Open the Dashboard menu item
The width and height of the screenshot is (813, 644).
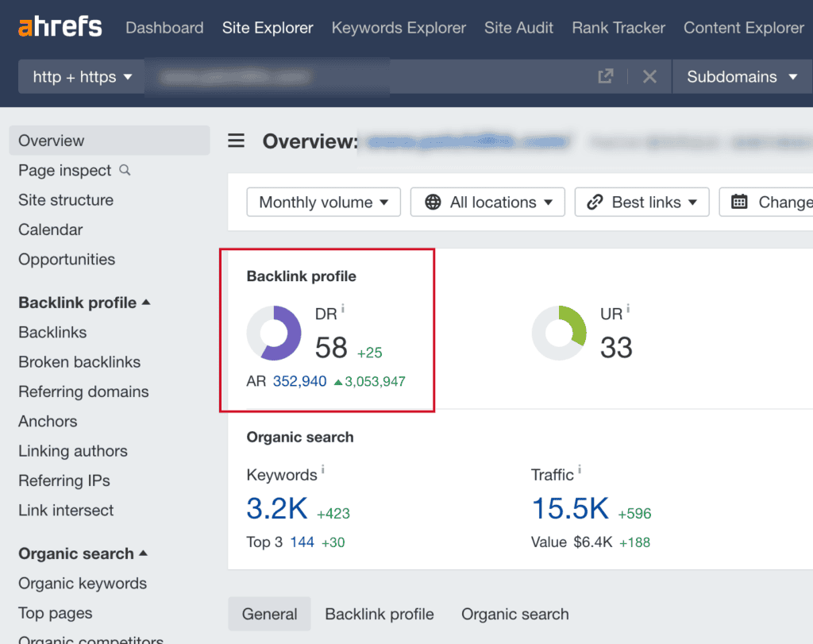coord(164,28)
